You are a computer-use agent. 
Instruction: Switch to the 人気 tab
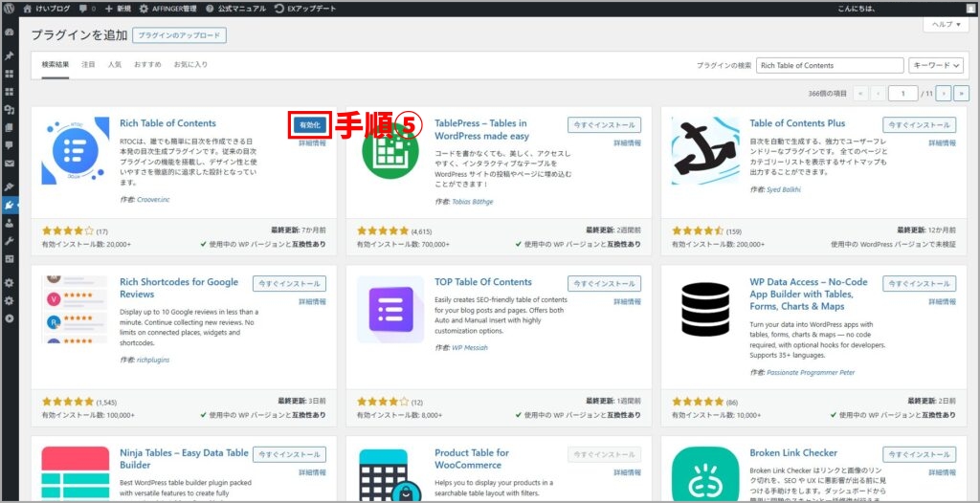[115, 65]
